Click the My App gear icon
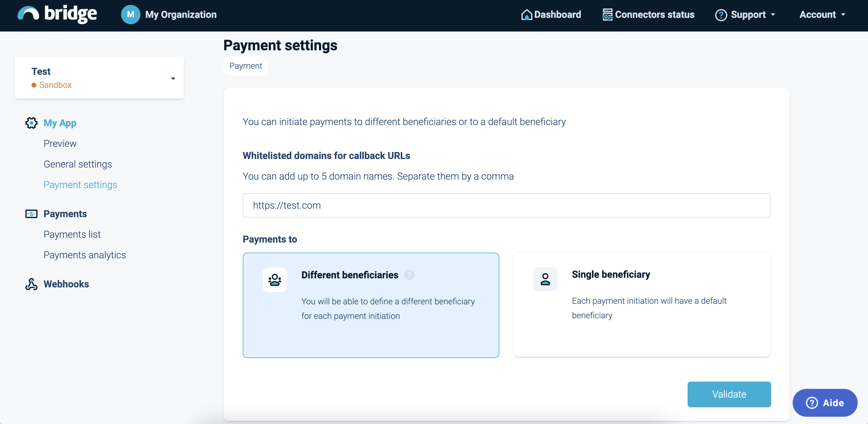Viewport: 868px width, 424px height. pyautogui.click(x=31, y=123)
